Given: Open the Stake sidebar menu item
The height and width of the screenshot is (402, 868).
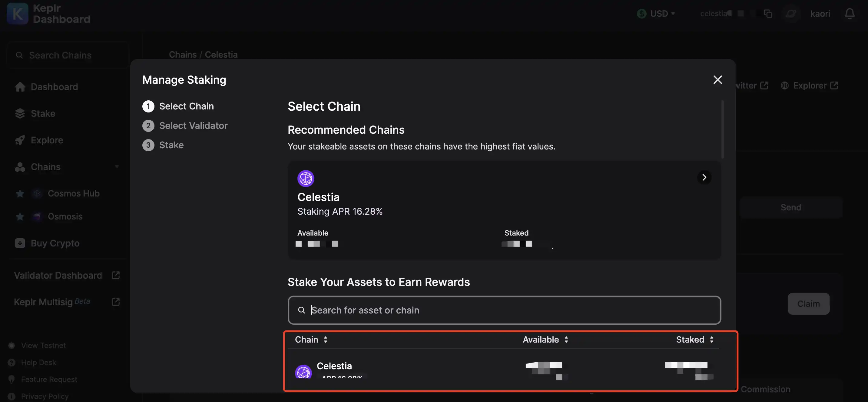Looking at the screenshot, I should [x=43, y=114].
